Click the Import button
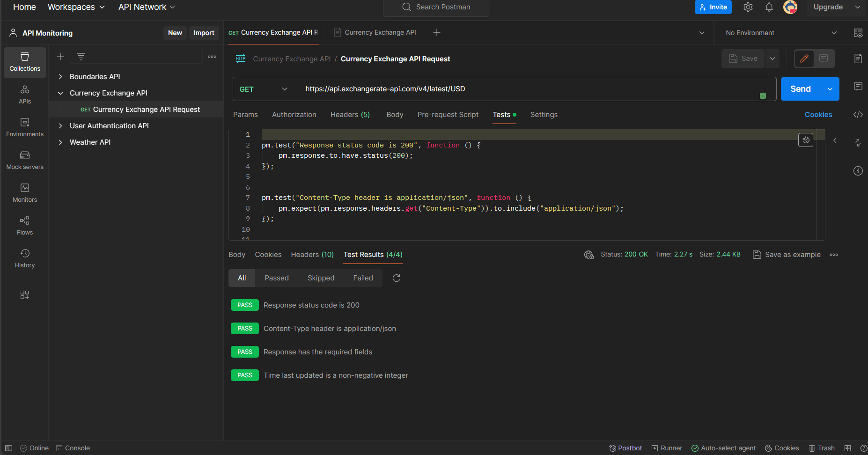The image size is (868, 455). tap(204, 33)
